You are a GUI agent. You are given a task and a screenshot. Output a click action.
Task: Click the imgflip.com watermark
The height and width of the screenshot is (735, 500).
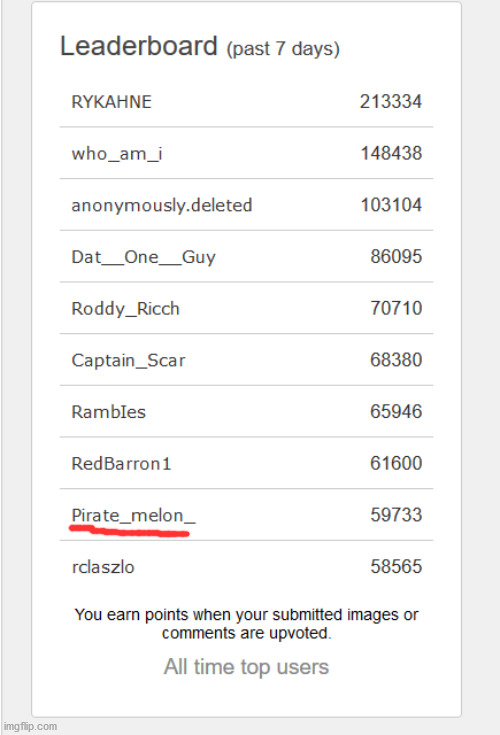(x=30, y=727)
